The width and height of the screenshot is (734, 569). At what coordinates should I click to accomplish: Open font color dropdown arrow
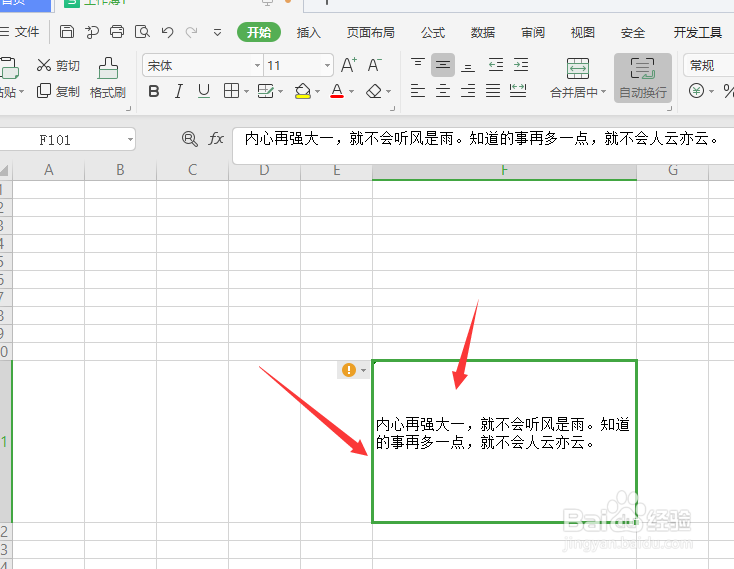351,92
